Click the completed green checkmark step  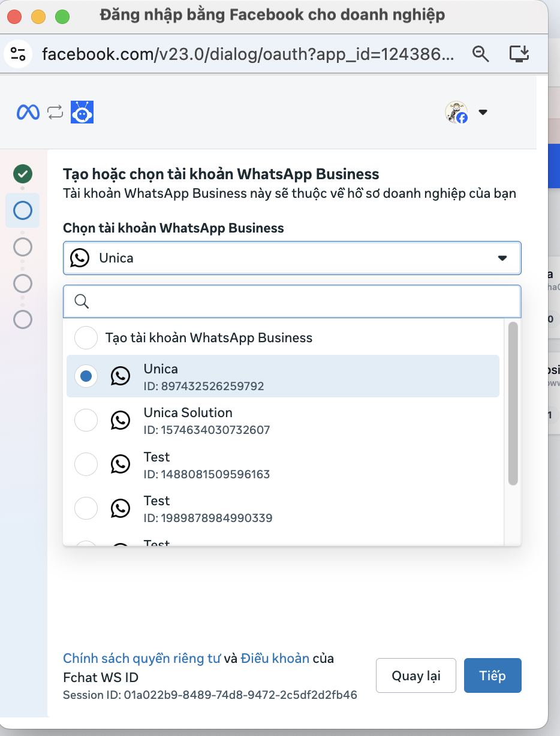click(23, 174)
